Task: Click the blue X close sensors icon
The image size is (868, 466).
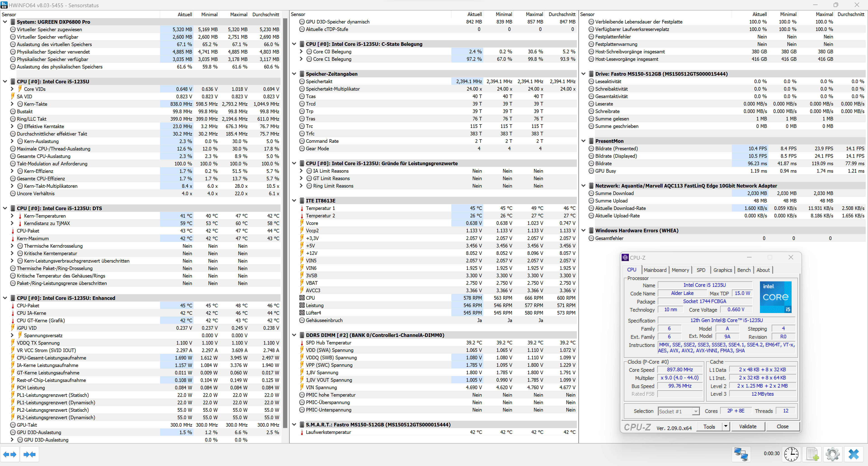Action: pyautogui.click(x=854, y=454)
